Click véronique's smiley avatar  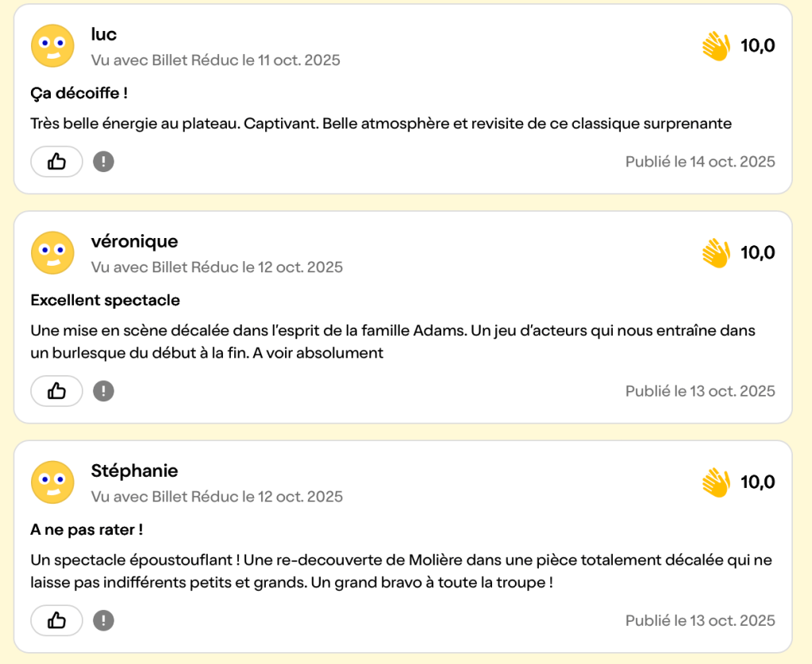pyautogui.click(x=52, y=253)
